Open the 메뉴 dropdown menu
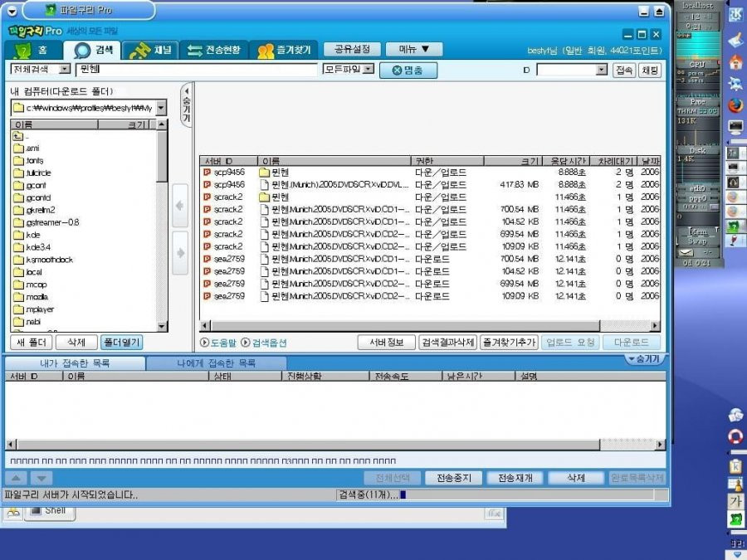Image resolution: width=747 pixels, height=560 pixels. click(414, 50)
